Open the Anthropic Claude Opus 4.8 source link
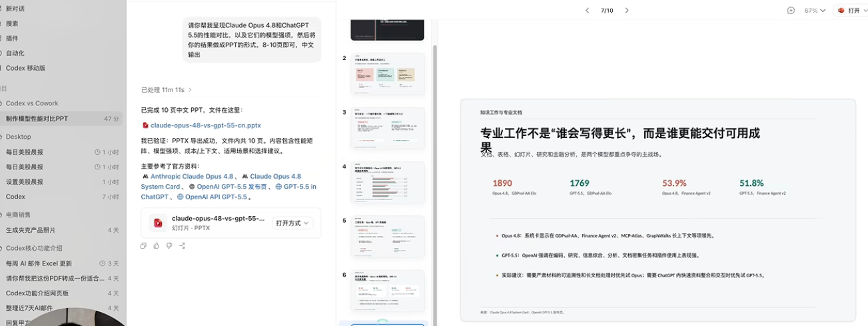This screenshot has height=326, width=868. (x=192, y=177)
